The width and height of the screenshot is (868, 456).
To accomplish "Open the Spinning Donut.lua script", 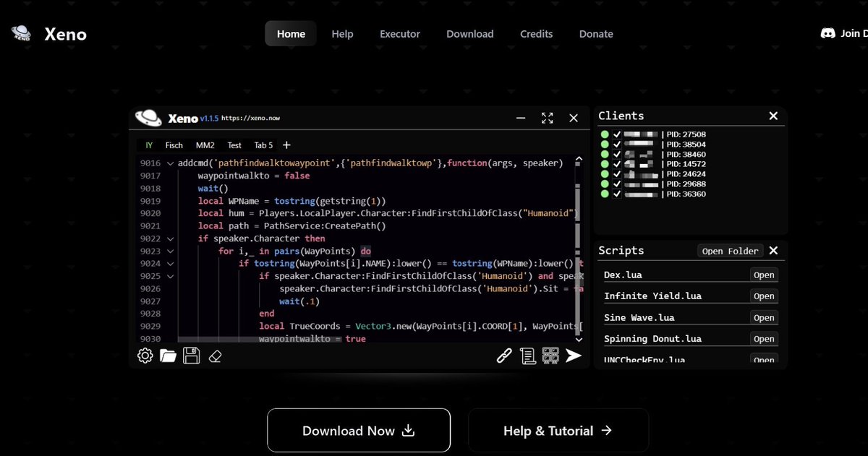I will coord(764,338).
